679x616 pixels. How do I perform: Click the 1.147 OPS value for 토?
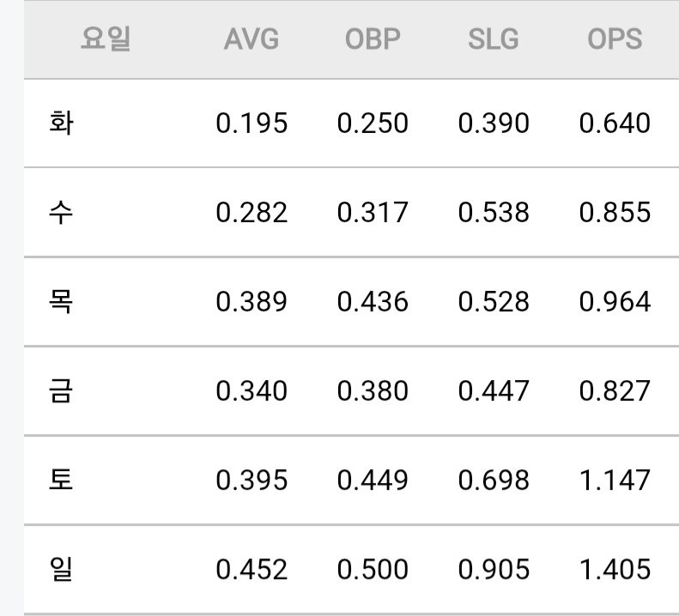point(615,480)
